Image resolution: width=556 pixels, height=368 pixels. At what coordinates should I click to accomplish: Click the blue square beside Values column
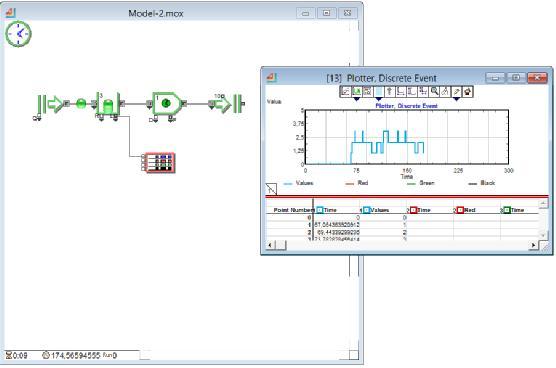[367, 210]
